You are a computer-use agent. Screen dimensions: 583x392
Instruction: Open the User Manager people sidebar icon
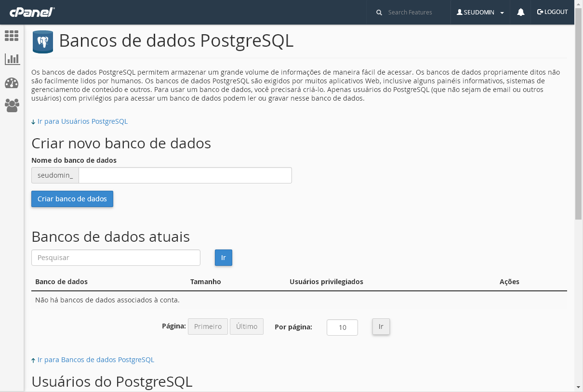tap(12, 105)
